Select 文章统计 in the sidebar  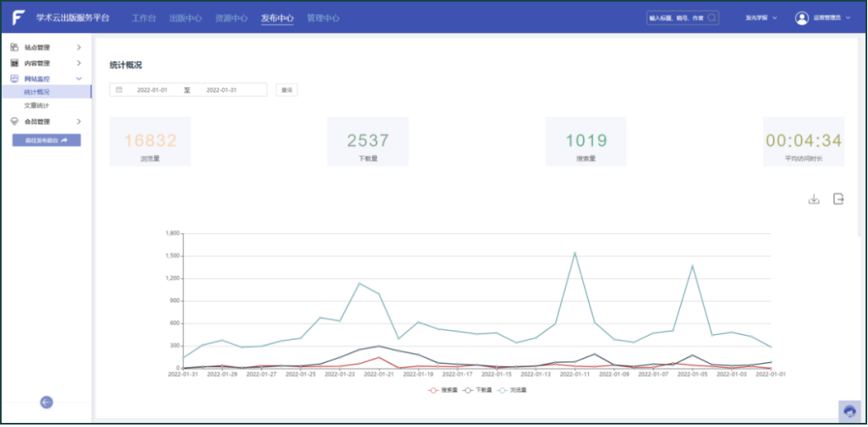[x=36, y=106]
